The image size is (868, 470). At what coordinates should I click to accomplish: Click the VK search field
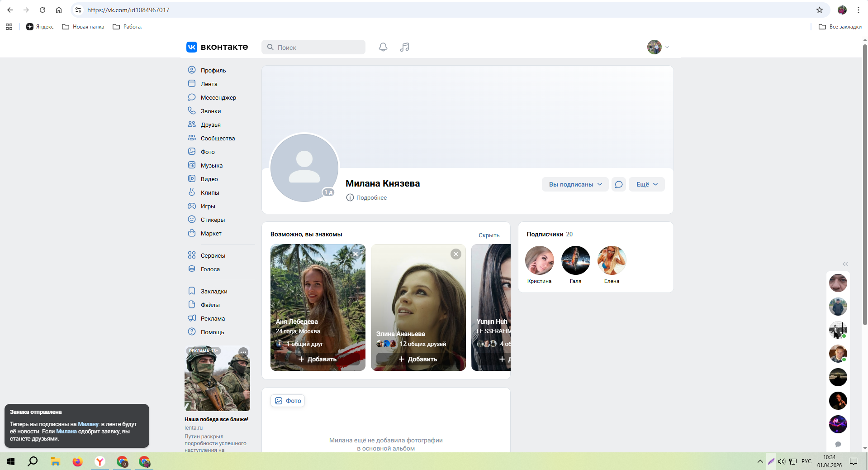coord(313,47)
